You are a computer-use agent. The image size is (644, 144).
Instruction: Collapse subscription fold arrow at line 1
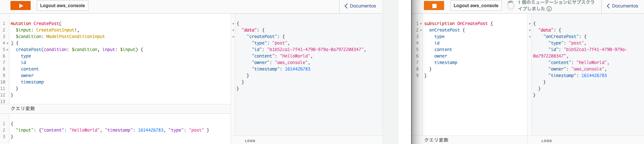pyautogui.click(x=421, y=24)
